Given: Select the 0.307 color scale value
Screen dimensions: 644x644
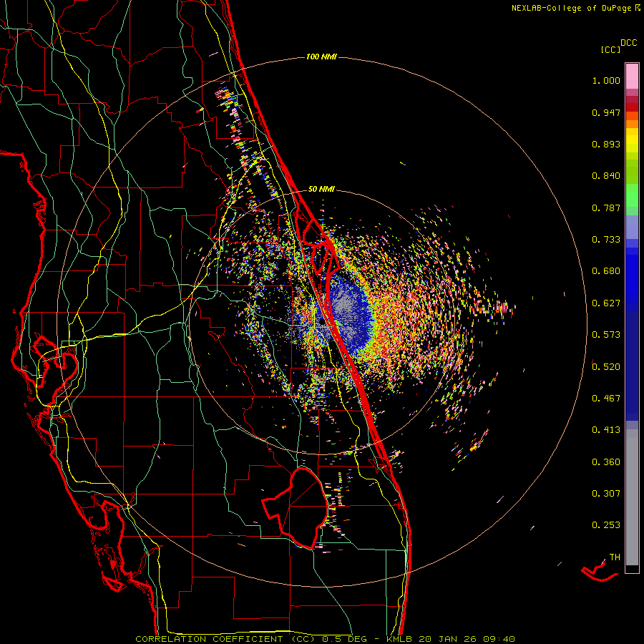Looking at the screenshot, I should click(x=606, y=494).
